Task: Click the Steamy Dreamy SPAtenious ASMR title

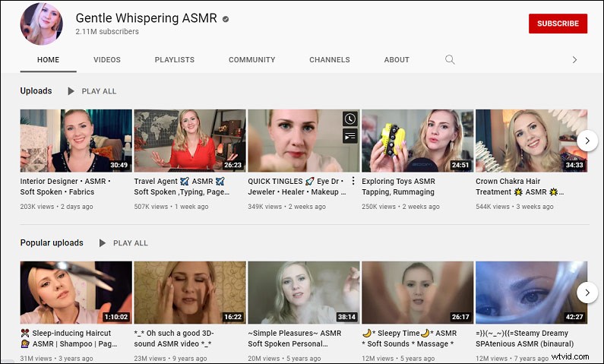Action: 525,339
